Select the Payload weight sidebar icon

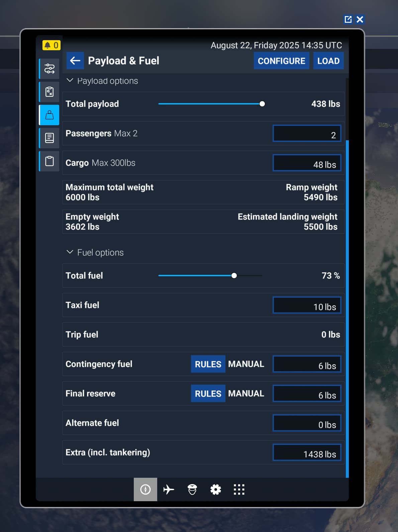[x=49, y=115]
